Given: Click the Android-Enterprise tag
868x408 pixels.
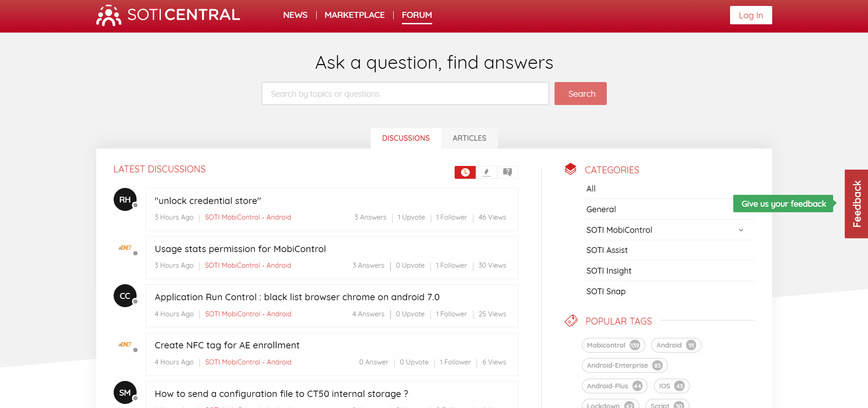Looking at the screenshot, I should [625, 365].
